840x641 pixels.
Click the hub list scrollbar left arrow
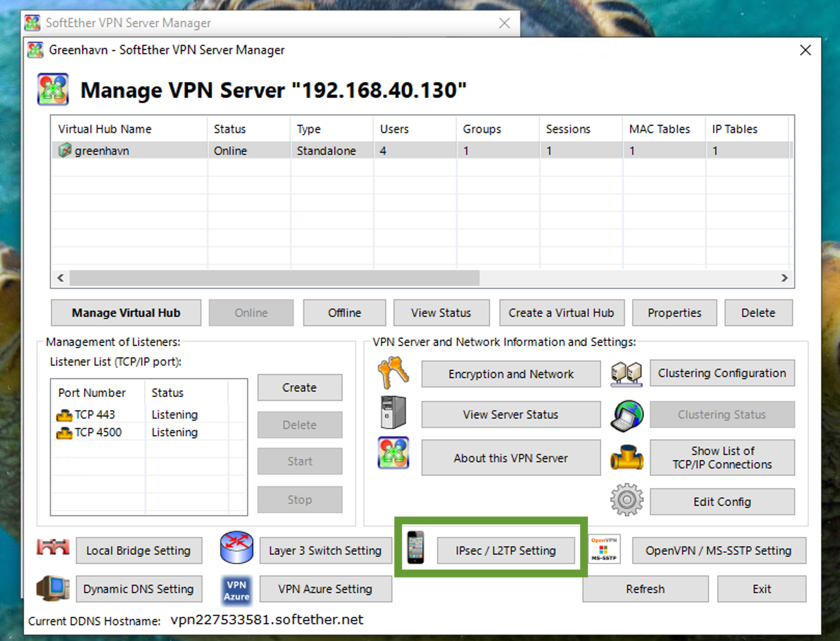61,278
